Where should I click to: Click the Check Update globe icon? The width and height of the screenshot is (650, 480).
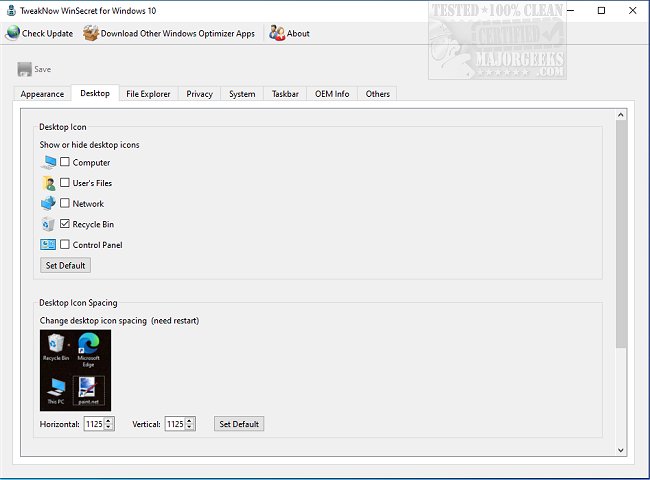pos(13,33)
